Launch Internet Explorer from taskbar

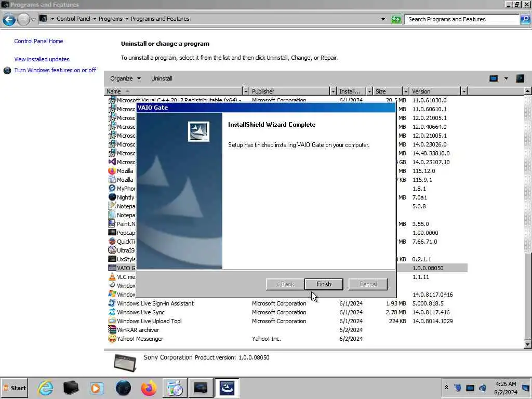[x=45, y=388]
